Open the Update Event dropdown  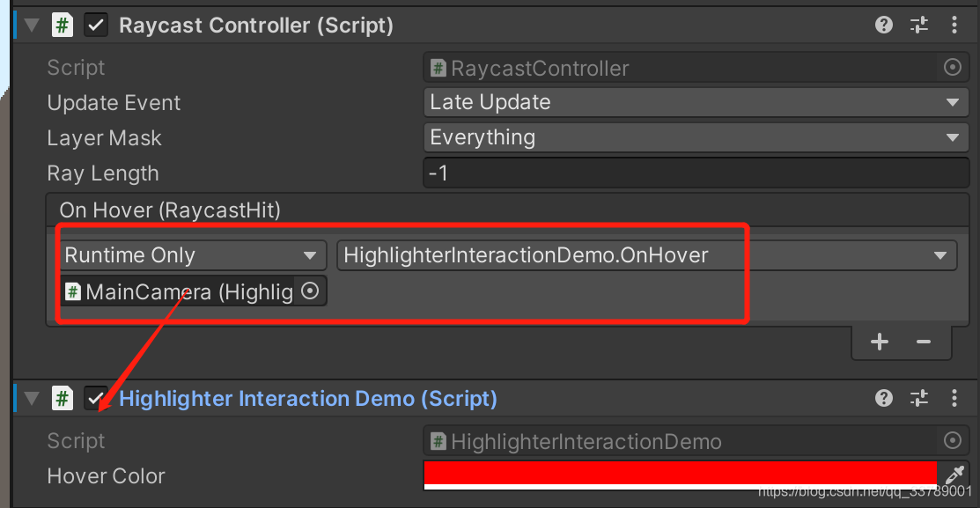click(695, 102)
